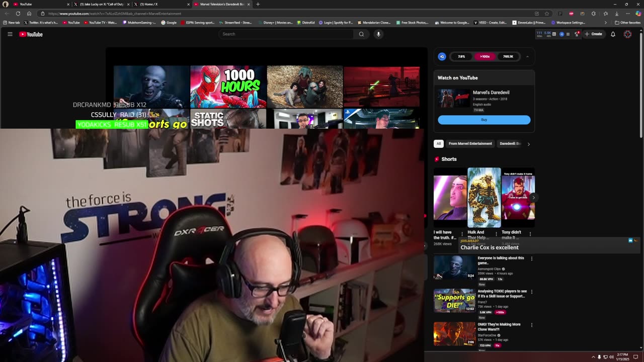Open the Google bookmark

pyautogui.click(x=169, y=23)
